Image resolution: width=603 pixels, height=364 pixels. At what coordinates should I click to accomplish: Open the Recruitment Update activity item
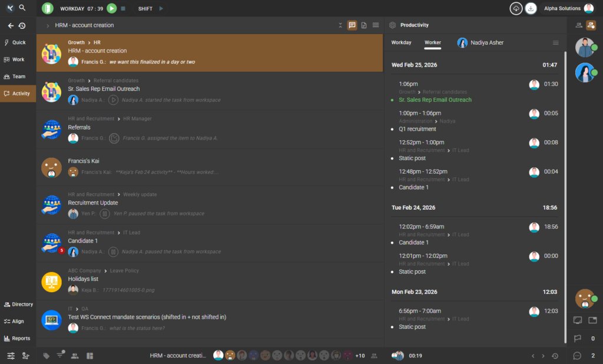[x=92, y=203]
